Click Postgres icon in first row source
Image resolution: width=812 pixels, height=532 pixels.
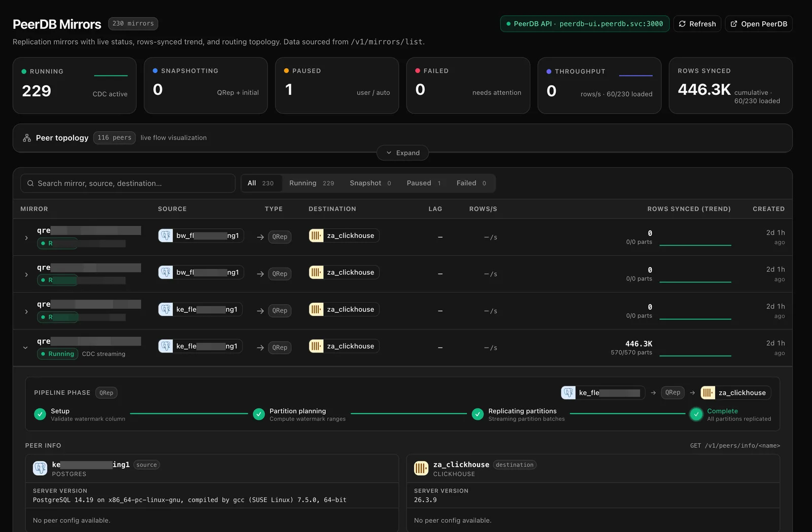166,235
